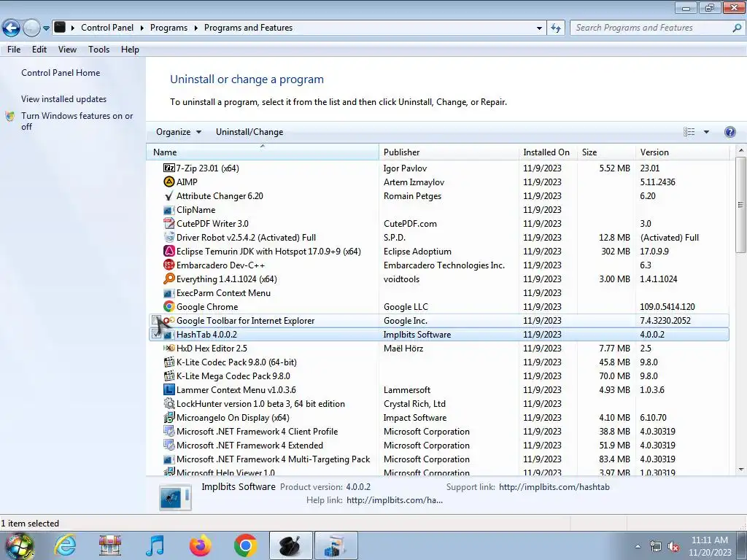Click in the Search Programs and Features field
747x560 pixels.
(x=650, y=28)
